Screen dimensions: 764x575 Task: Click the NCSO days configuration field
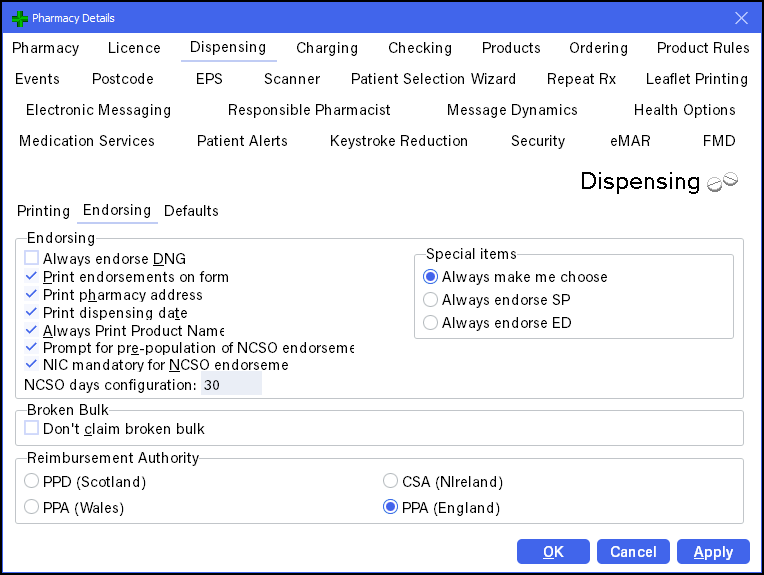tap(231, 385)
